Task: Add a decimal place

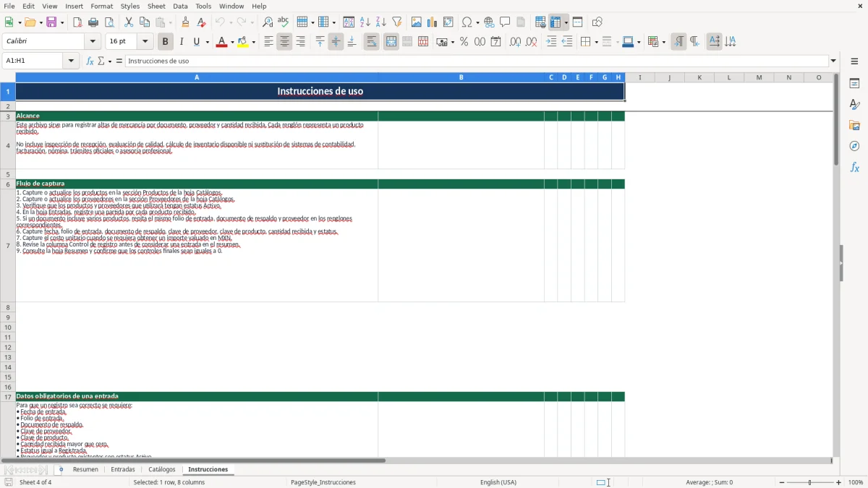Action: click(515, 42)
